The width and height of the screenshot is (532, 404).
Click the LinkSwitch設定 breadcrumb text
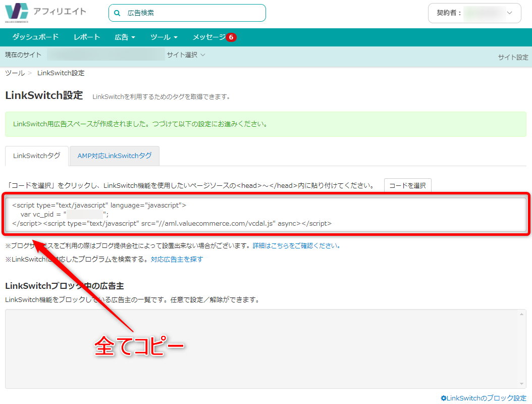coord(61,73)
